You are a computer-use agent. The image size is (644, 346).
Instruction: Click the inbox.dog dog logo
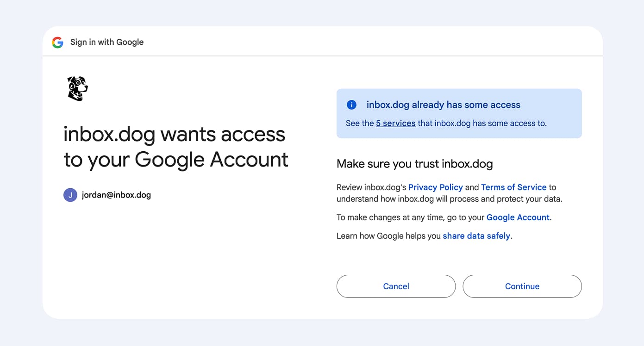[77, 88]
